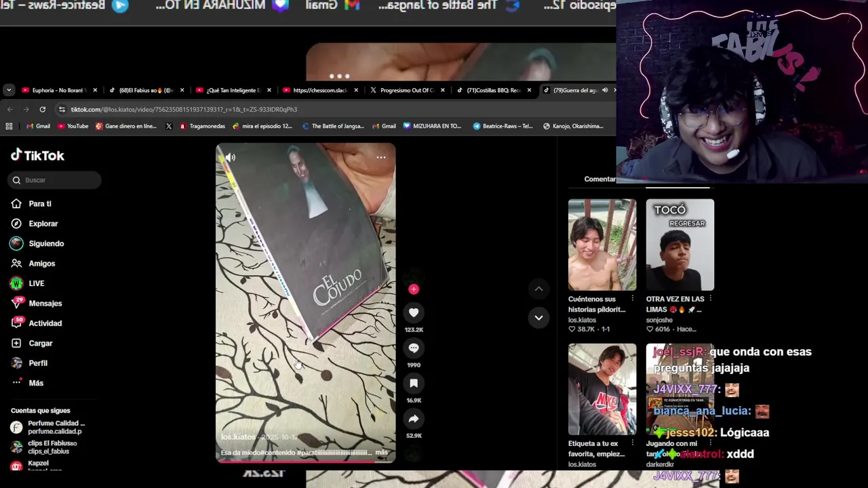This screenshot has height=488, width=868.
Task: Open Amigos in the sidebar
Action: (x=42, y=264)
